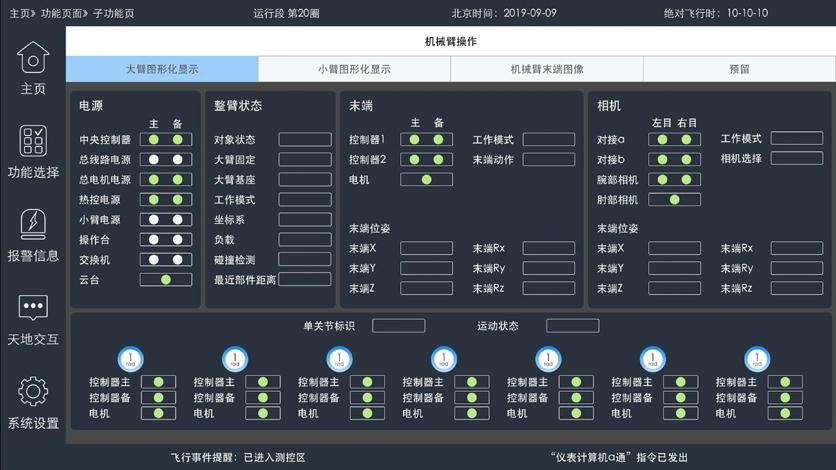Toggle 腕部相机 indicator
The image size is (836, 470).
click(674, 180)
